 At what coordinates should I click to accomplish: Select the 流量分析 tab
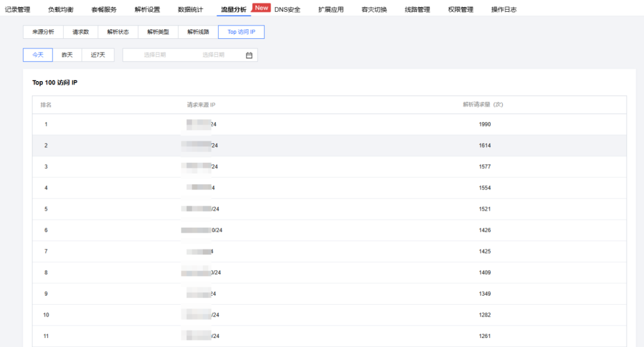[x=234, y=10]
